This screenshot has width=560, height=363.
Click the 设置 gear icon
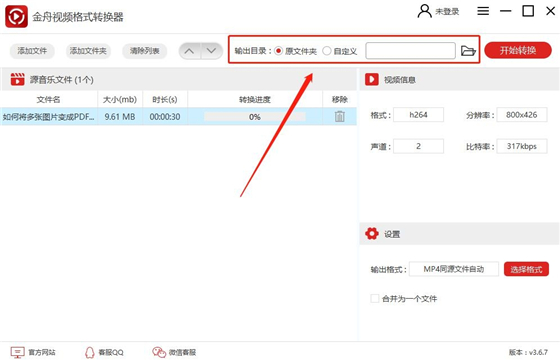tap(371, 234)
